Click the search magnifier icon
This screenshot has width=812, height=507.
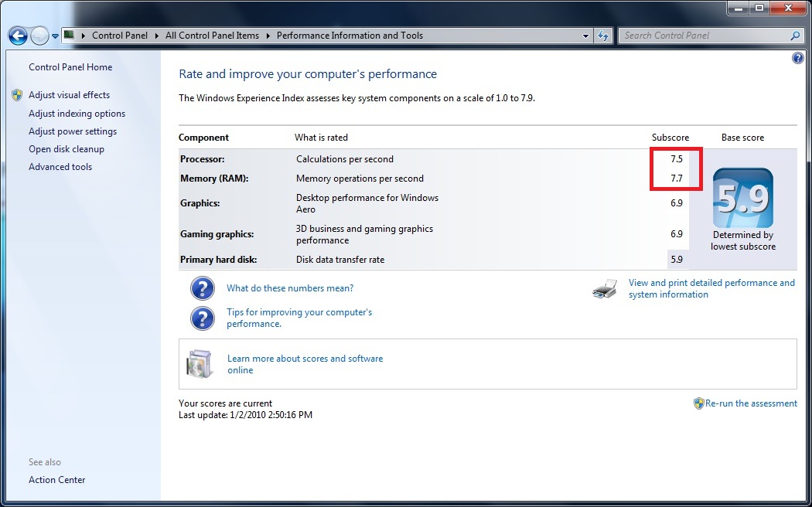[796, 36]
